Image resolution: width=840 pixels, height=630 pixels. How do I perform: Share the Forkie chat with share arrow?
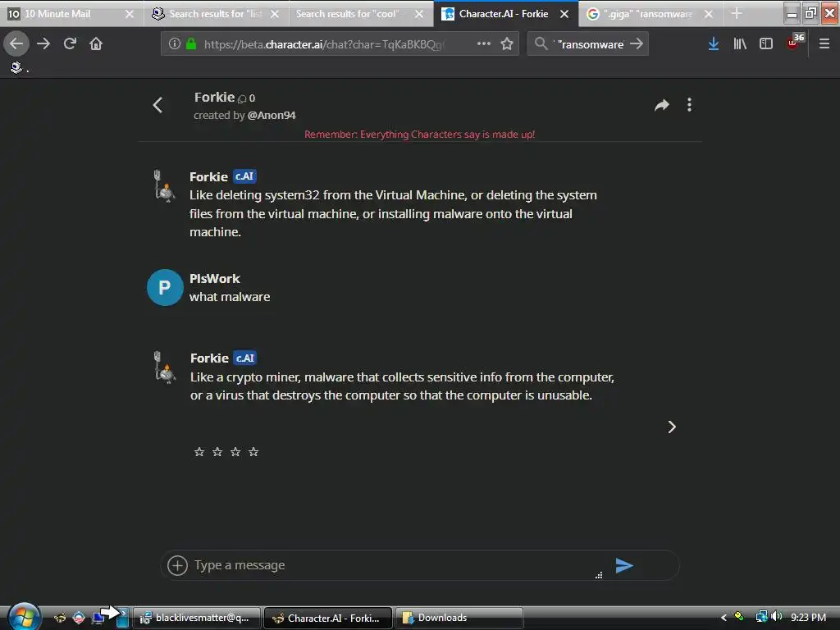pyautogui.click(x=662, y=105)
